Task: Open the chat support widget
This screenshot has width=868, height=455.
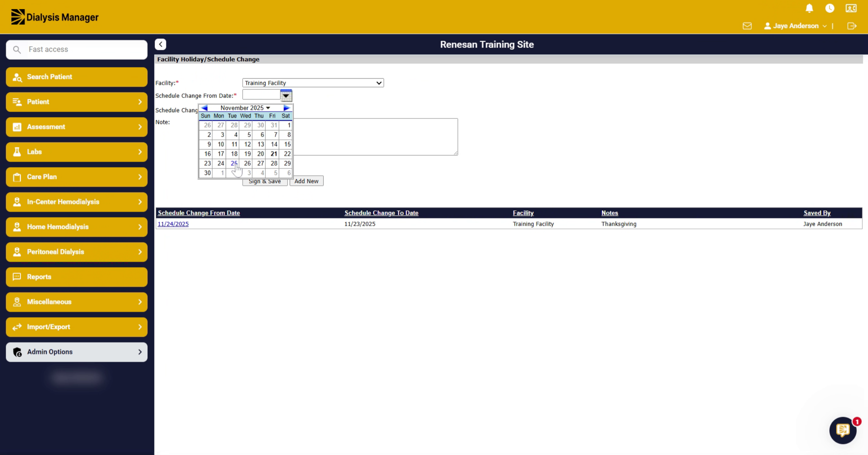Action: click(843, 430)
